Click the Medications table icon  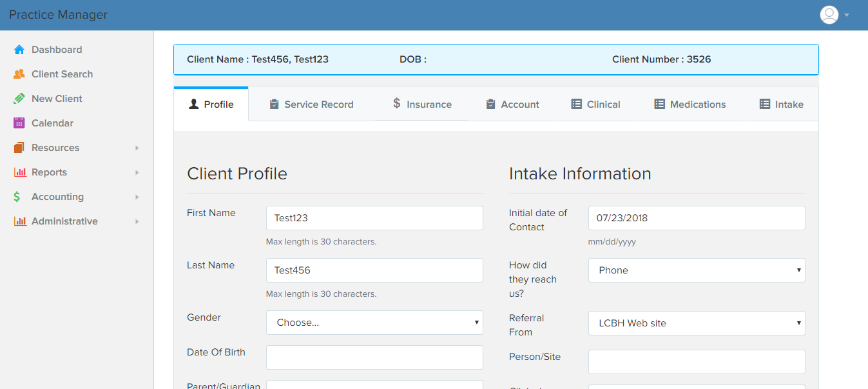[659, 104]
